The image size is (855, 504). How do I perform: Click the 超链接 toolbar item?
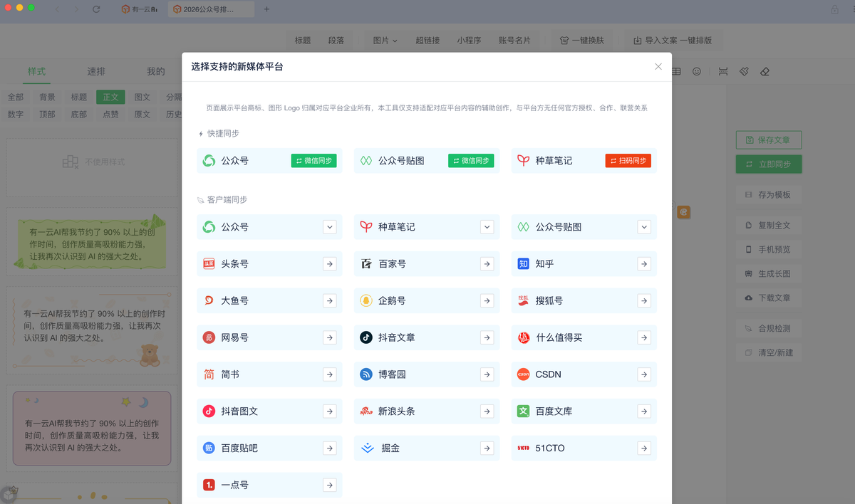[427, 41]
